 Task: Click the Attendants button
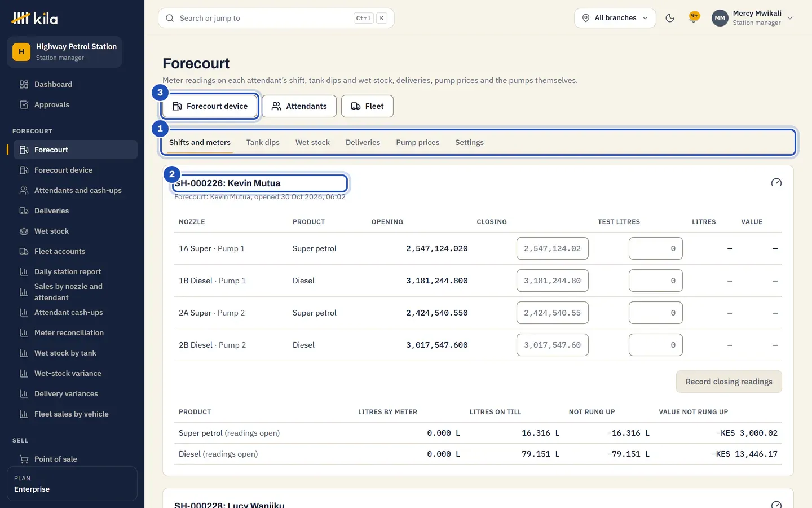coord(299,106)
